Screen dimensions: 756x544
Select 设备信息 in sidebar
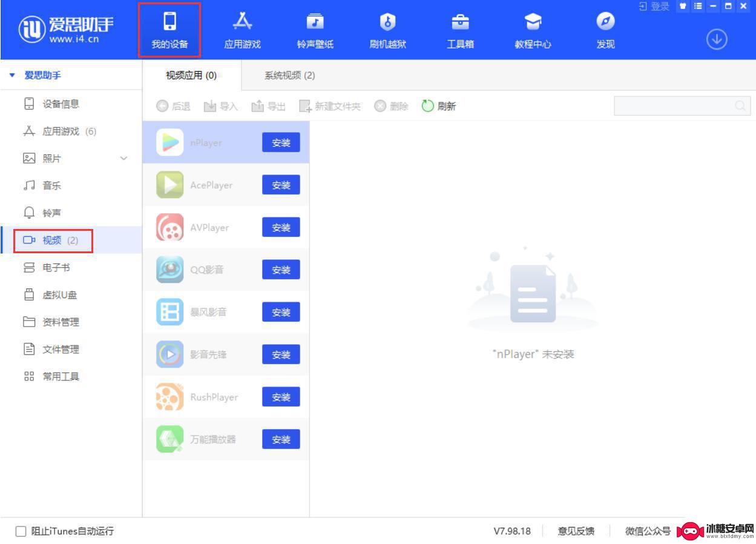click(x=71, y=104)
